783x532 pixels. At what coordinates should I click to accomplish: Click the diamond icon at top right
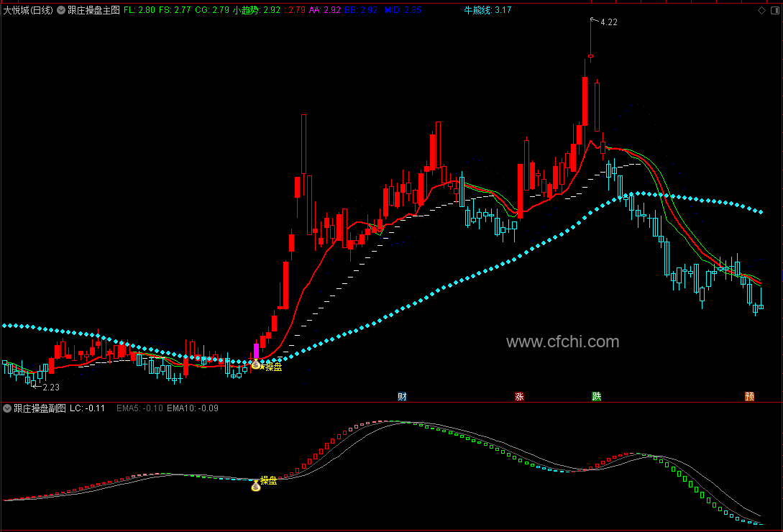761,10
